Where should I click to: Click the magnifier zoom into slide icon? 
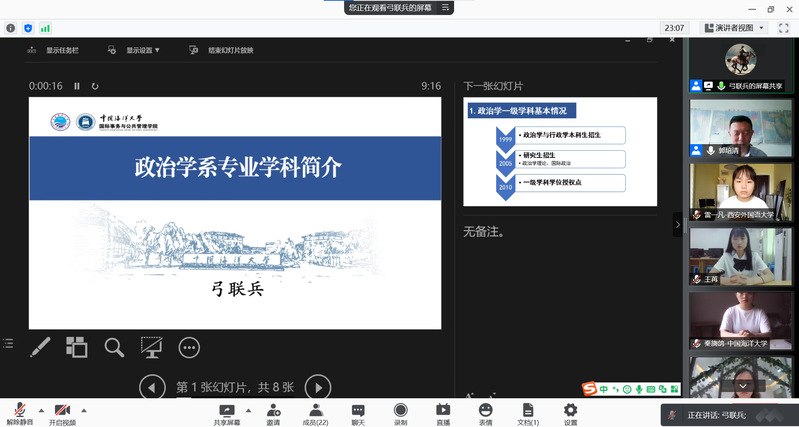click(115, 347)
